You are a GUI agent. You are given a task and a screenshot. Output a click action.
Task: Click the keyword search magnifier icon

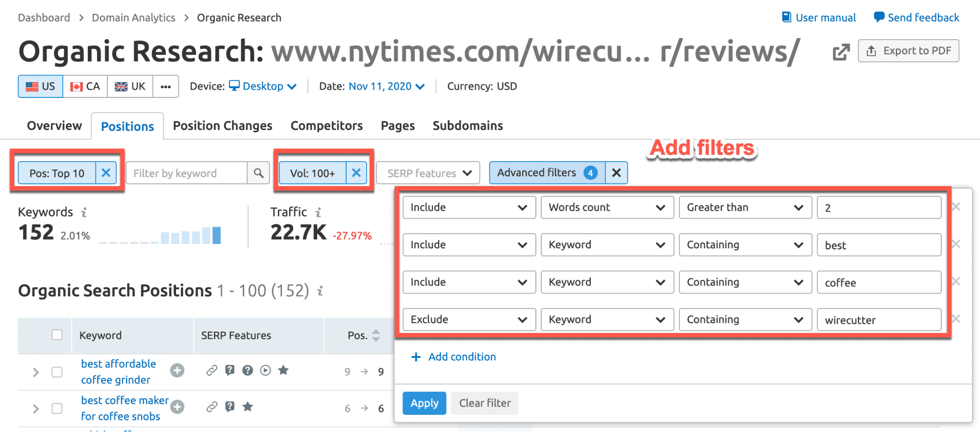(x=258, y=173)
